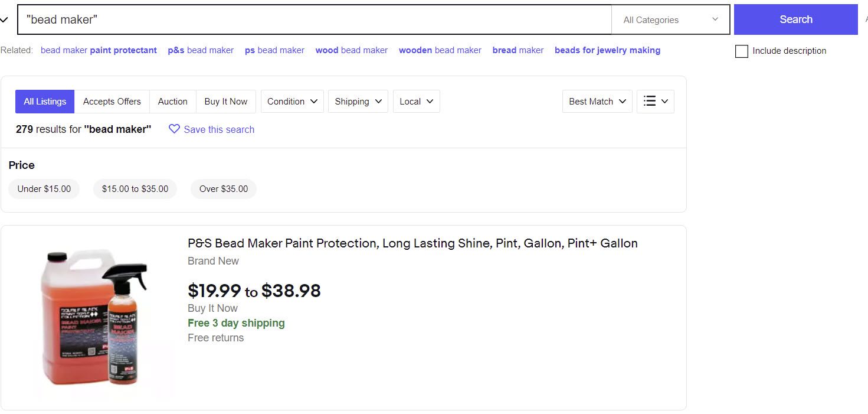The width and height of the screenshot is (868, 414).
Task: Open the Shipping filter dropdown
Action: (358, 102)
